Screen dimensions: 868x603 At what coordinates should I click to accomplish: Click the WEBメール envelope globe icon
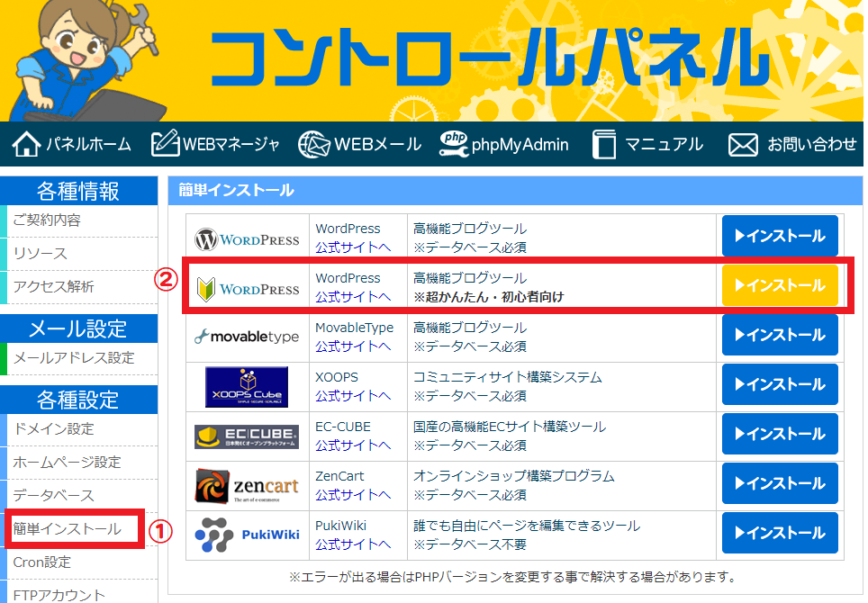click(x=314, y=144)
